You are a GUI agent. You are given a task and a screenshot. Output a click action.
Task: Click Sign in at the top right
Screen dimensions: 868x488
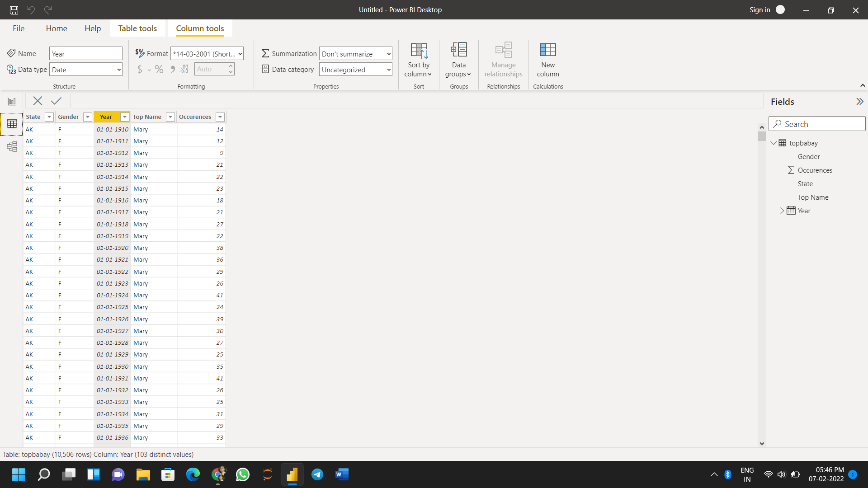click(x=759, y=9)
